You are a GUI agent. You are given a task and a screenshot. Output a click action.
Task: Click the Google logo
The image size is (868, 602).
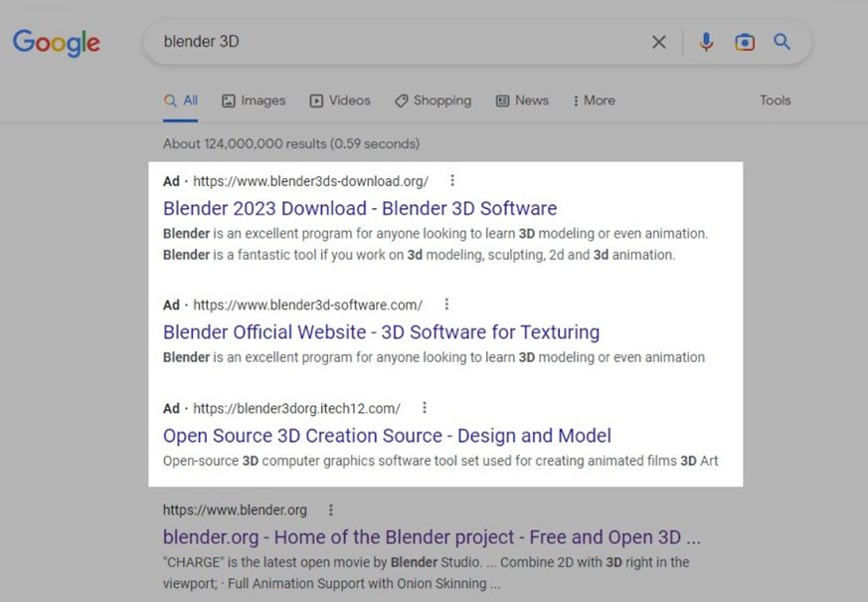pos(57,43)
